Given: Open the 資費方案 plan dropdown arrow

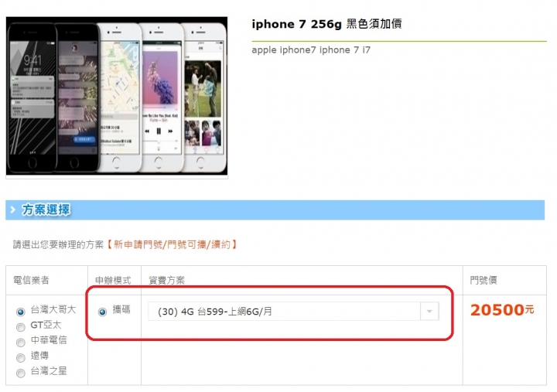Looking at the screenshot, I should click(429, 312).
